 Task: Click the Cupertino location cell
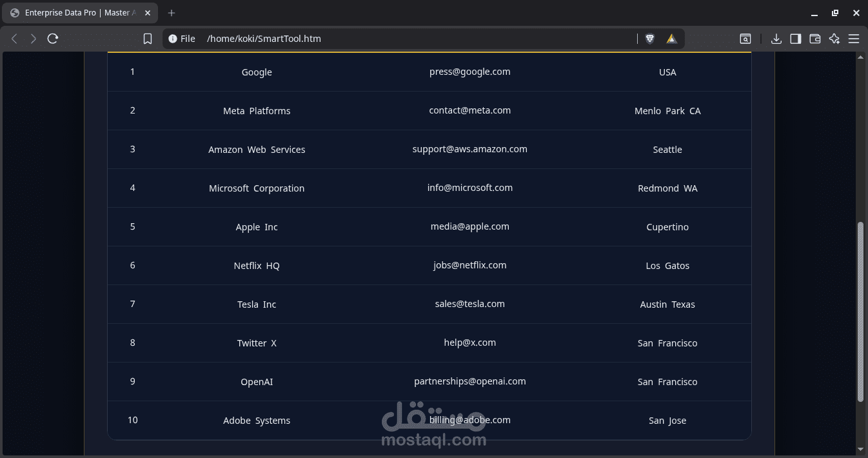tap(667, 227)
